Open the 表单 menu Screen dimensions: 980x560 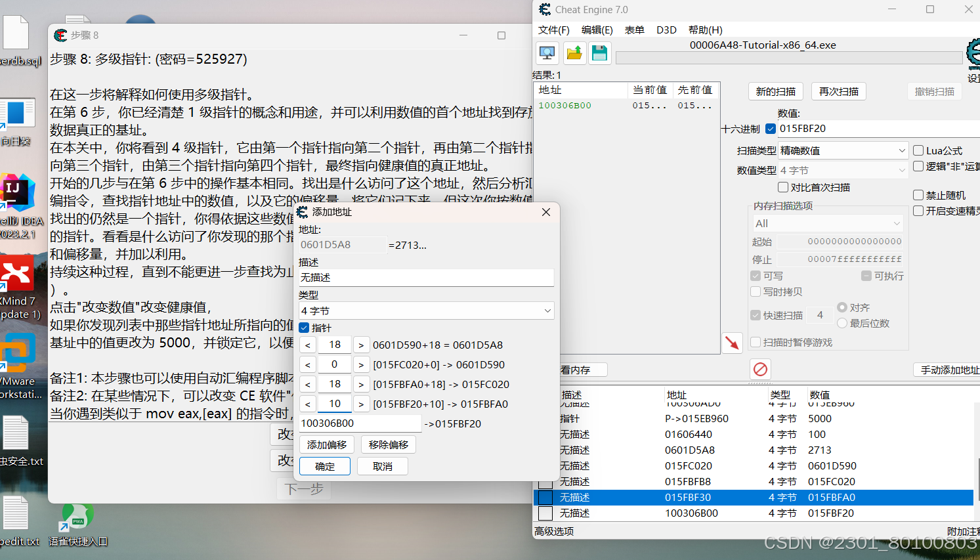point(634,30)
